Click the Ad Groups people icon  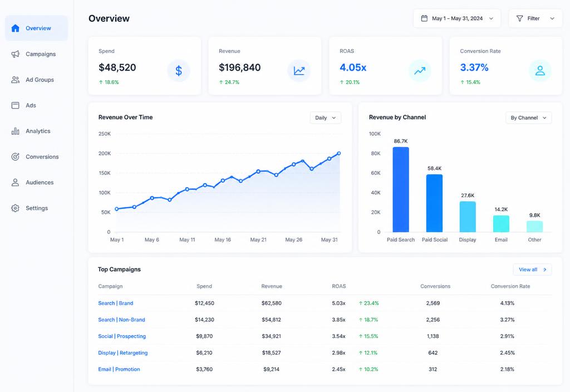15,80
